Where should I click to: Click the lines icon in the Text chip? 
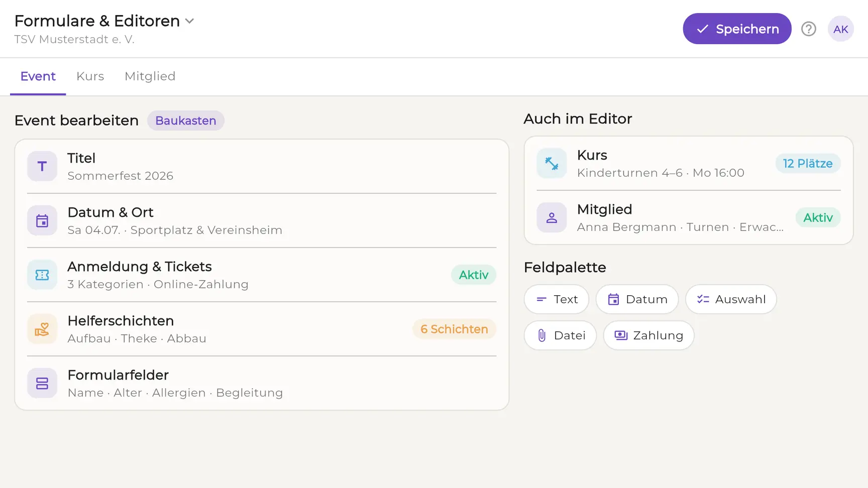tap(541, 300)
